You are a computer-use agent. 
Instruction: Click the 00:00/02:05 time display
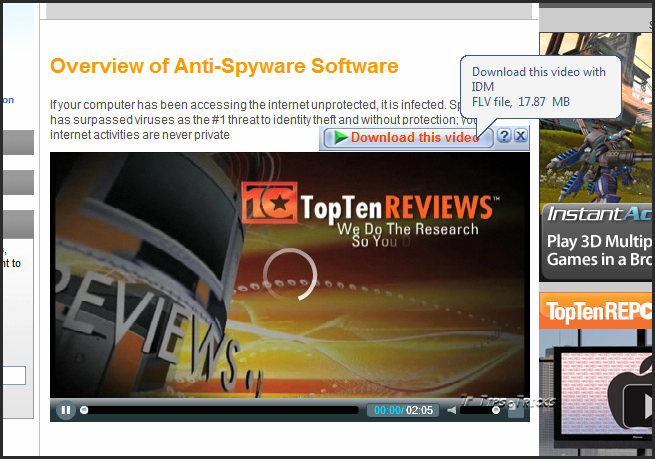403,410
